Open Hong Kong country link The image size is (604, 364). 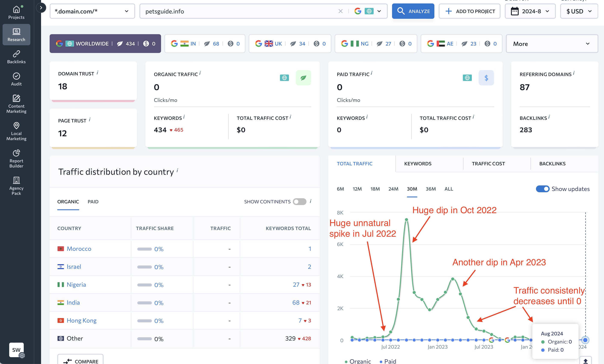81,320
